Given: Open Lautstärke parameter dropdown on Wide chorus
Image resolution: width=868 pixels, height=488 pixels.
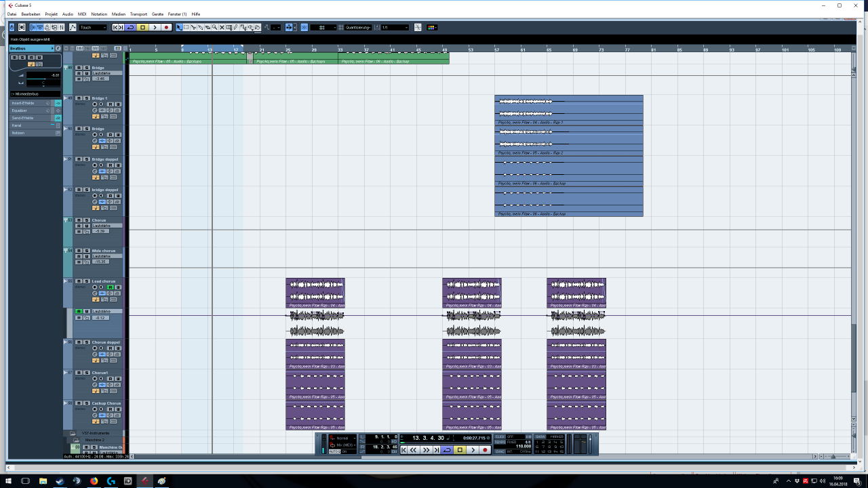Looking at the screenshot, I should 107,256.
